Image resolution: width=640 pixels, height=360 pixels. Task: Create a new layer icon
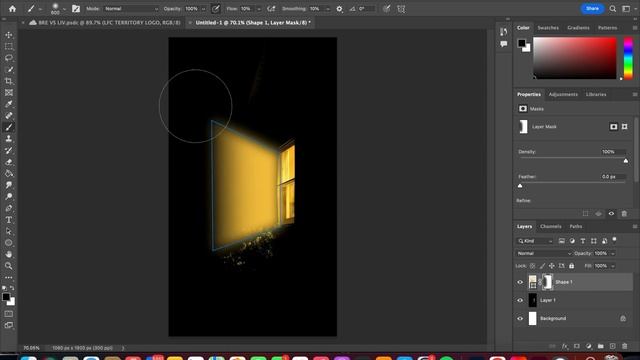click(x=613, y=346)
